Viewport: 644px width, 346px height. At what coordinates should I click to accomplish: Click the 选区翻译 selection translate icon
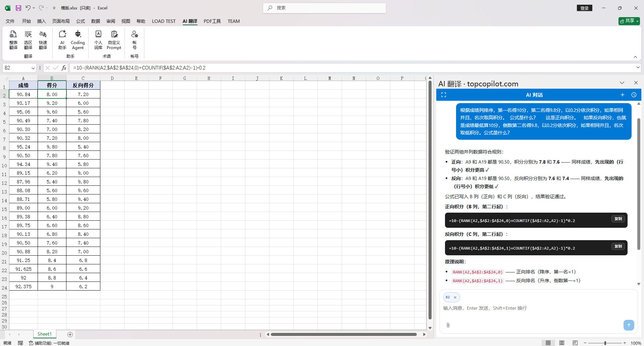click(x=28, y=40)
